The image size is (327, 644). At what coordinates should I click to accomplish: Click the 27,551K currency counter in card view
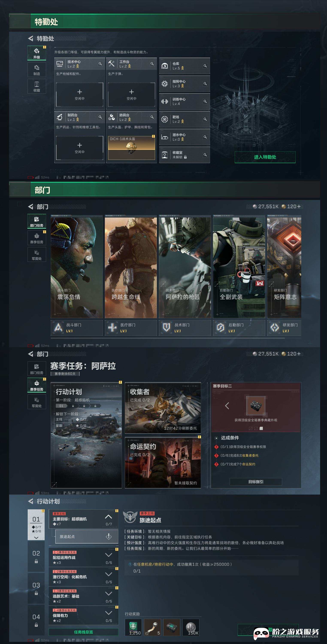point(265,207)
